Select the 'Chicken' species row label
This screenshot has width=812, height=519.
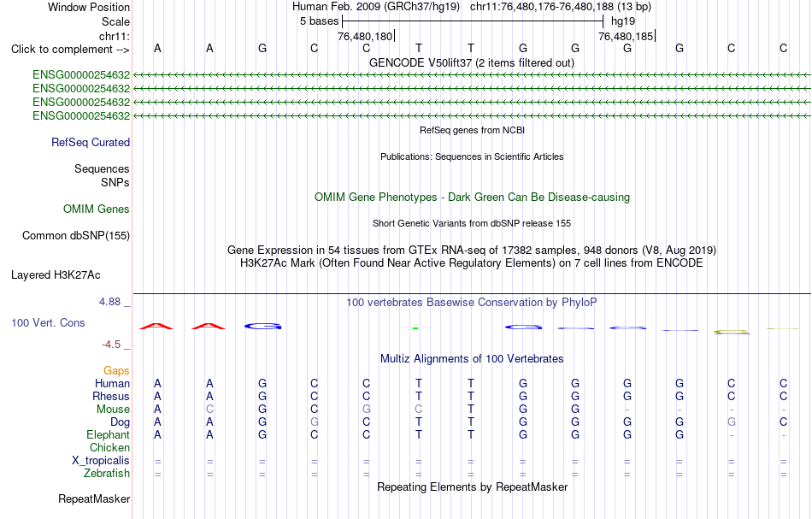109,448
